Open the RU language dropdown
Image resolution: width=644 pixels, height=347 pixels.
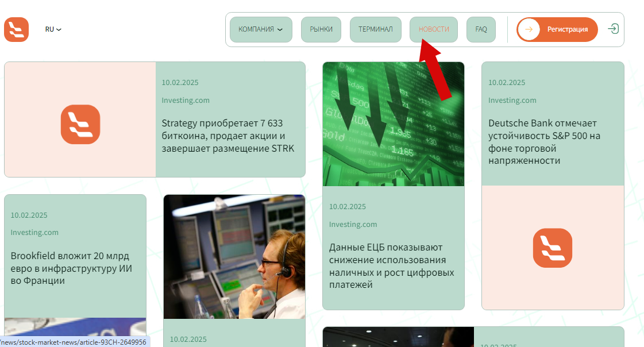[53, 29]
